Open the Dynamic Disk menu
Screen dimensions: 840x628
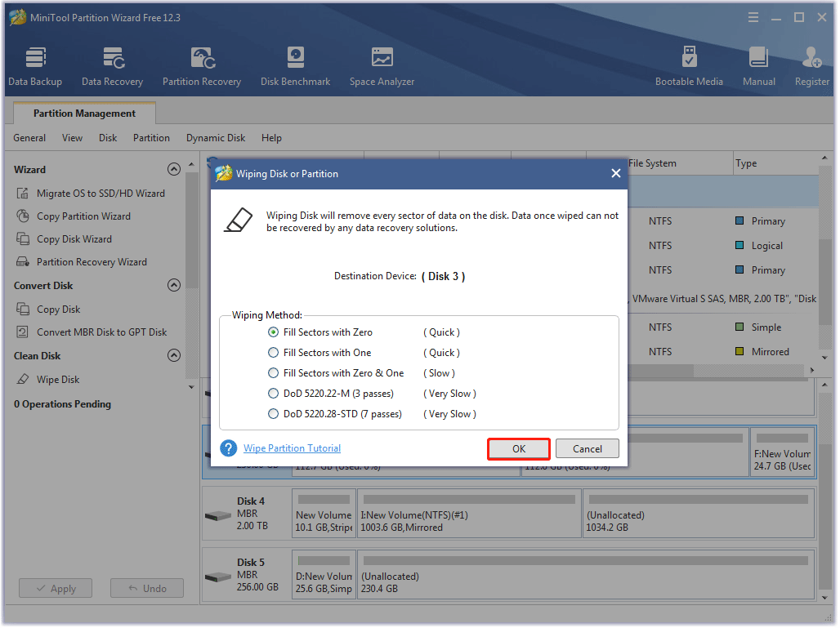215,138
